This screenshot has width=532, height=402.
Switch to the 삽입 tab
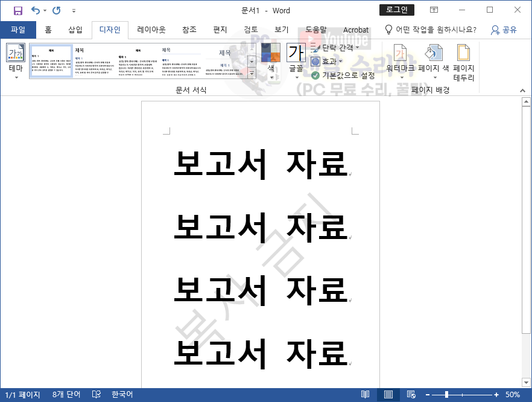(x=75, y=30)
